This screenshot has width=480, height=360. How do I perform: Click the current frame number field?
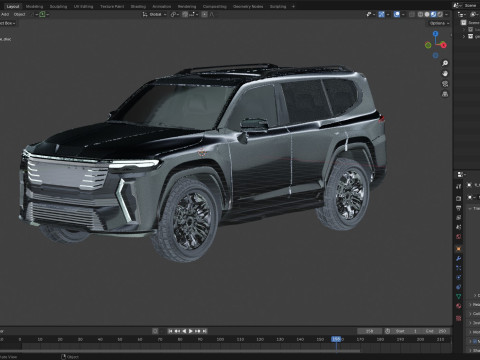pos(369,331)
